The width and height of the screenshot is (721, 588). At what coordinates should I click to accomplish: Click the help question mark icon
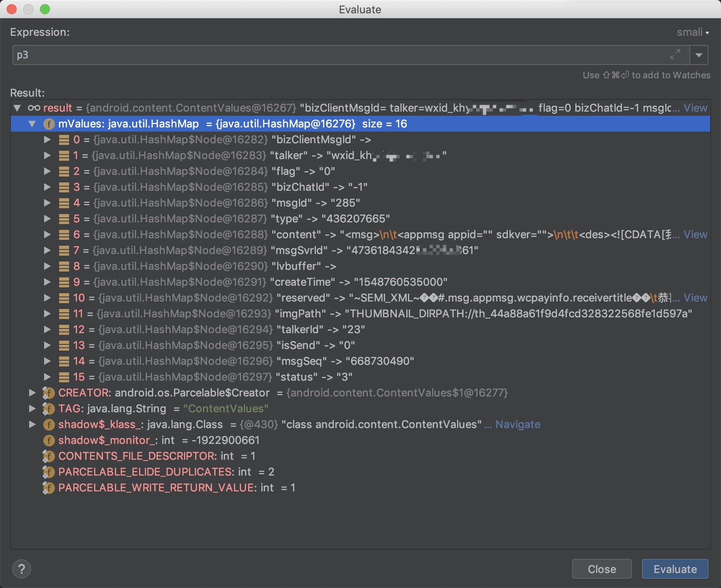(x=22, y=569)
